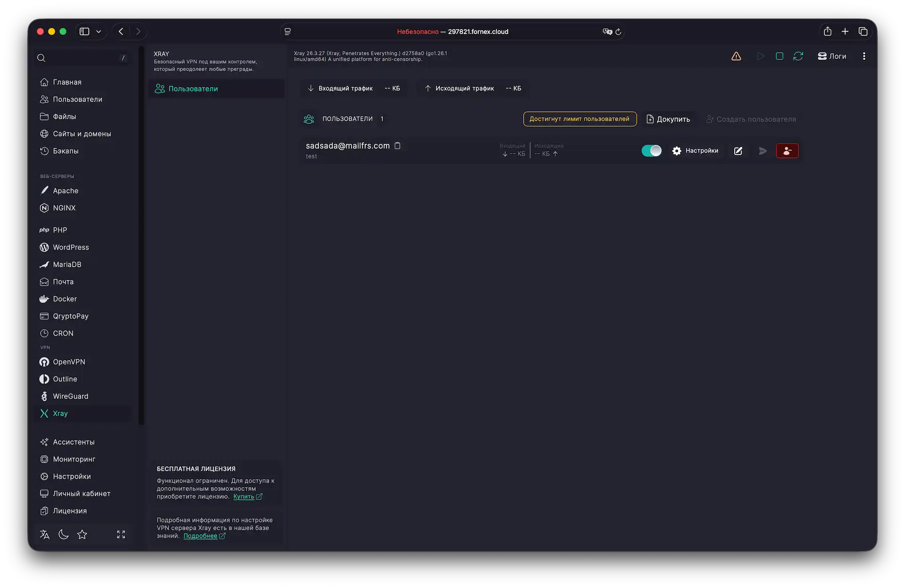This screenshot has height=588, width=905.
Task: Click the restart Xray refresh icon
Action: [798, 56]
